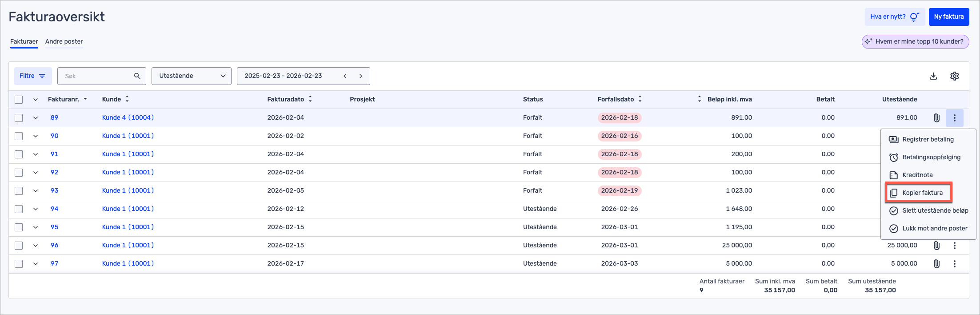The width and height of the screenshot is (980, 315).
Task: Click the download icon above the table
Action: 933,76
